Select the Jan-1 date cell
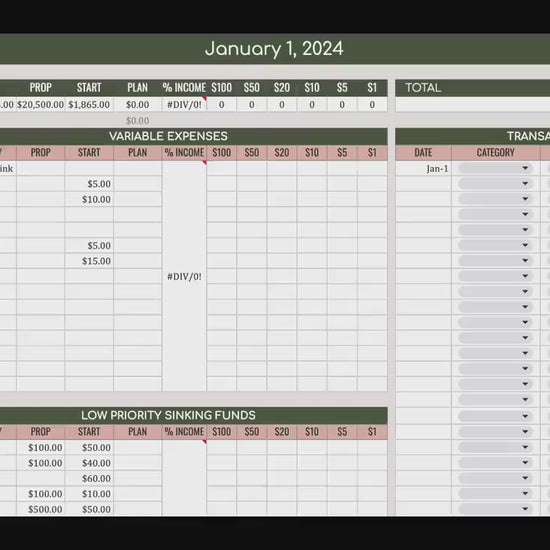 [423, 169]
